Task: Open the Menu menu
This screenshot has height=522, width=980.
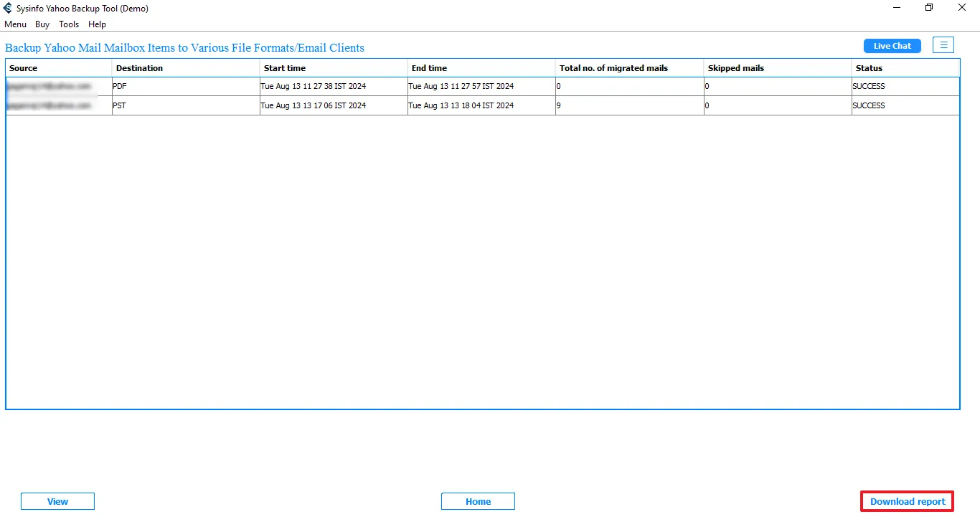Action: [x=15, y=24]
